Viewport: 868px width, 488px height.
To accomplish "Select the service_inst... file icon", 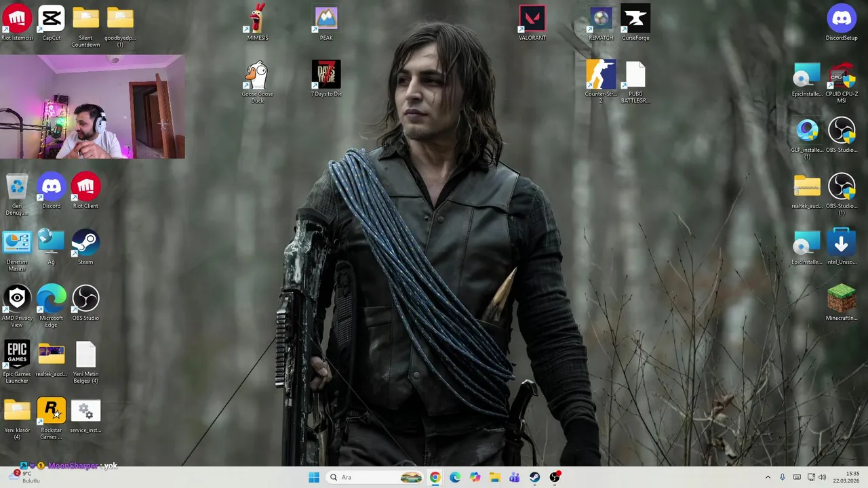I will coord(85,416).
